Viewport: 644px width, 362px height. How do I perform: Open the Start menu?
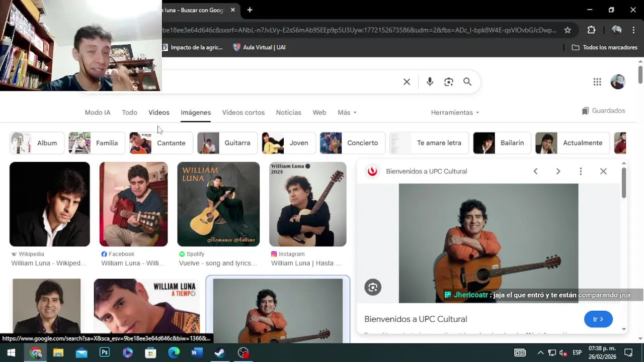11,352
